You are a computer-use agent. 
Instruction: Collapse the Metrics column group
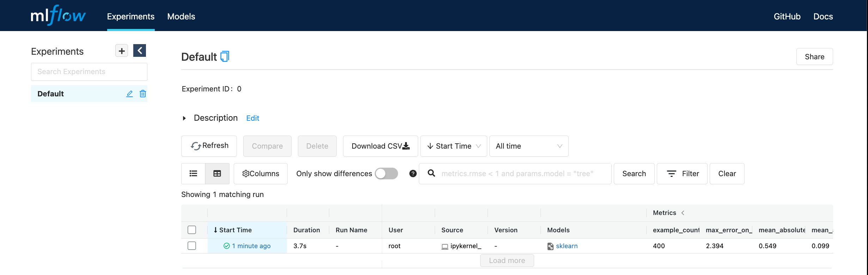tap(683, 213)
